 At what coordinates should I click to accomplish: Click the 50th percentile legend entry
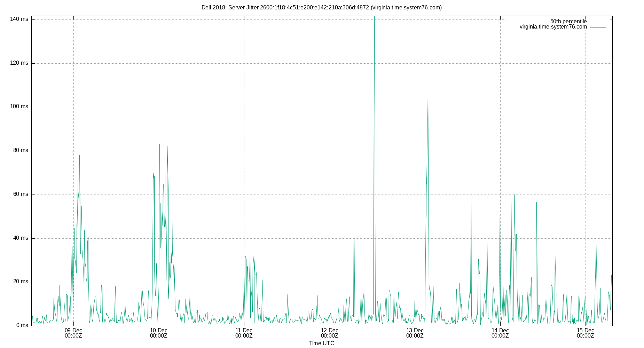pos(568,21)
